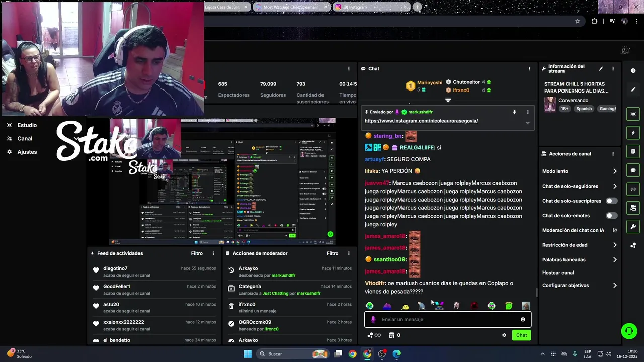This screenshot has height=362, width=644.
Task: Click the broadcast signal icon in right sidebar
Action: (633, 189)
